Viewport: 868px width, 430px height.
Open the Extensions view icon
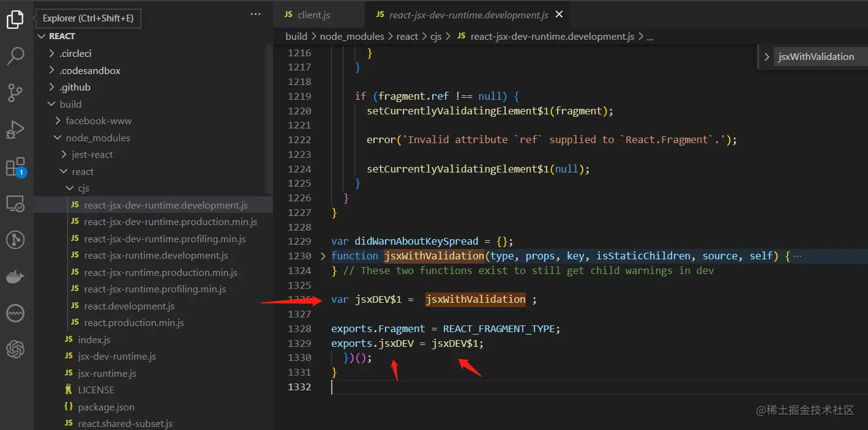coord(15,167)
